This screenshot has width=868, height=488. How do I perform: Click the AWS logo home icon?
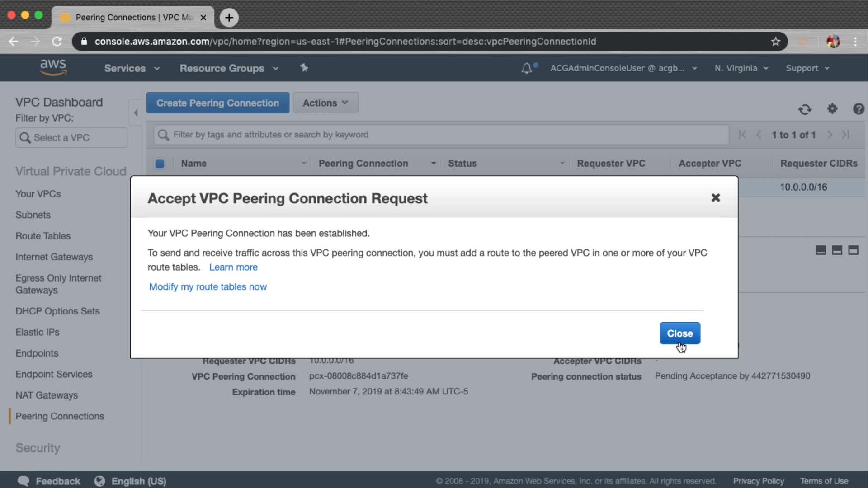(x=53, y=67)
